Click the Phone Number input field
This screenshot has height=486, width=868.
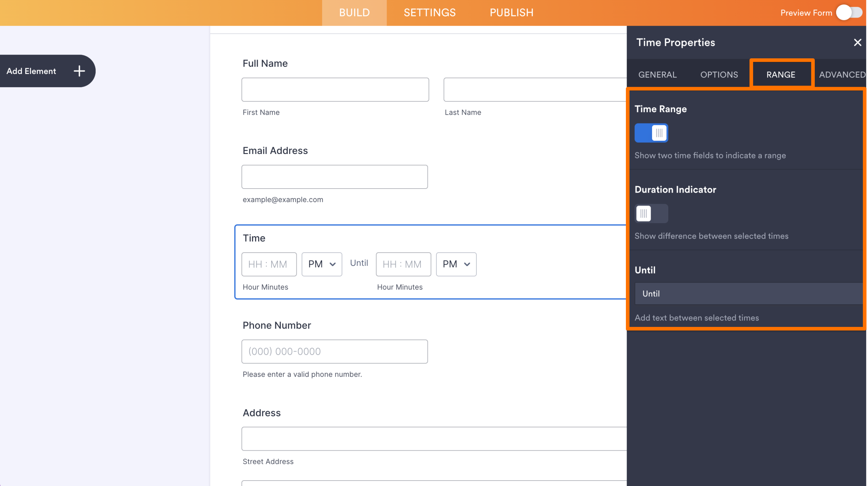[334, 351]
